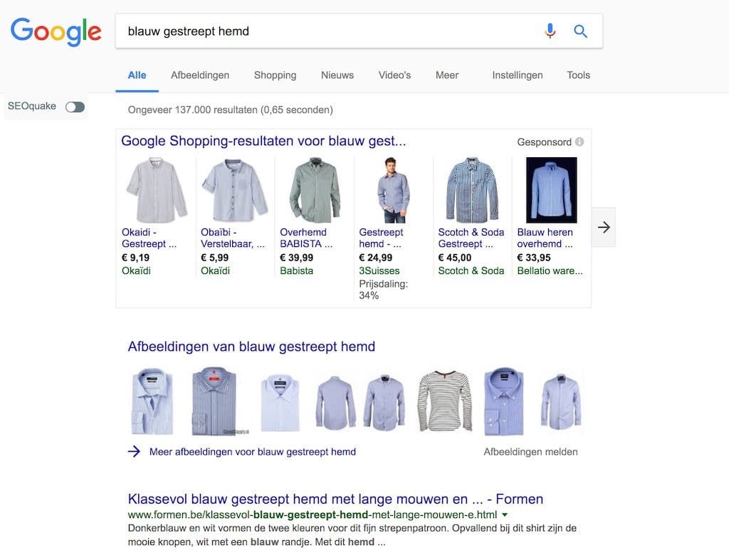Screen dimensions: 729x560
Task: Click the Okaidi € 9,19 shirt thumbnail
Action: click(x=156, y=190)
